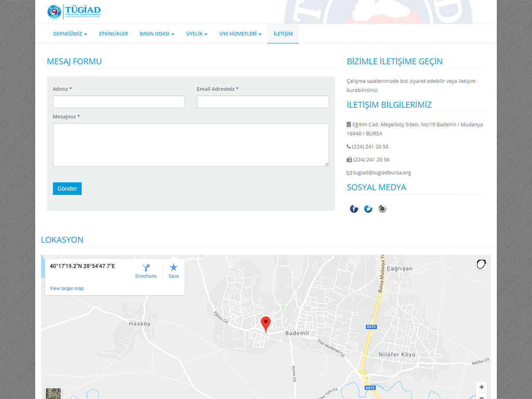Open the Instagram social media icon
Screen dimensions: 532x399
[382, 209]
